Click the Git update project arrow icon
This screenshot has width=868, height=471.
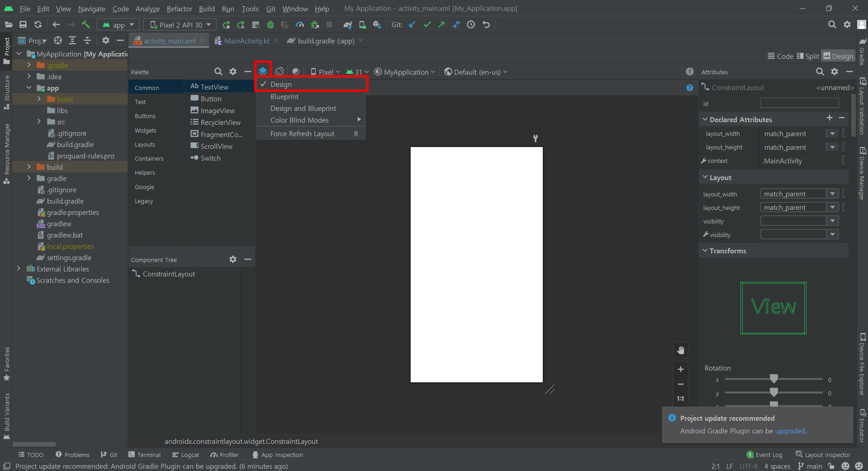point(412,25)
